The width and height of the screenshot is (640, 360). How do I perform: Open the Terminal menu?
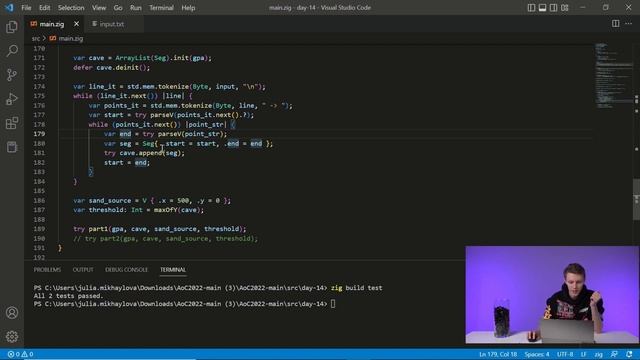(161, 8)
